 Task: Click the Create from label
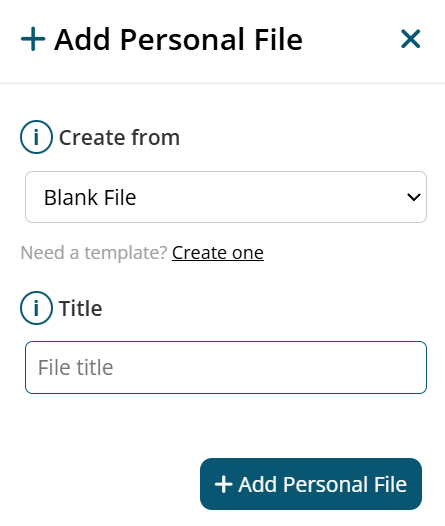(119, 137)
